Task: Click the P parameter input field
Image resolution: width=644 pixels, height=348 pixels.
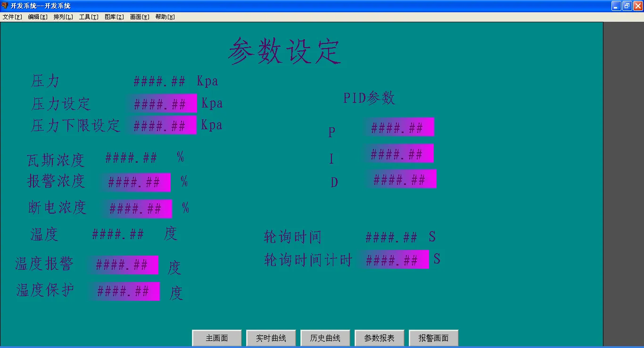Action: click(400, 127)
